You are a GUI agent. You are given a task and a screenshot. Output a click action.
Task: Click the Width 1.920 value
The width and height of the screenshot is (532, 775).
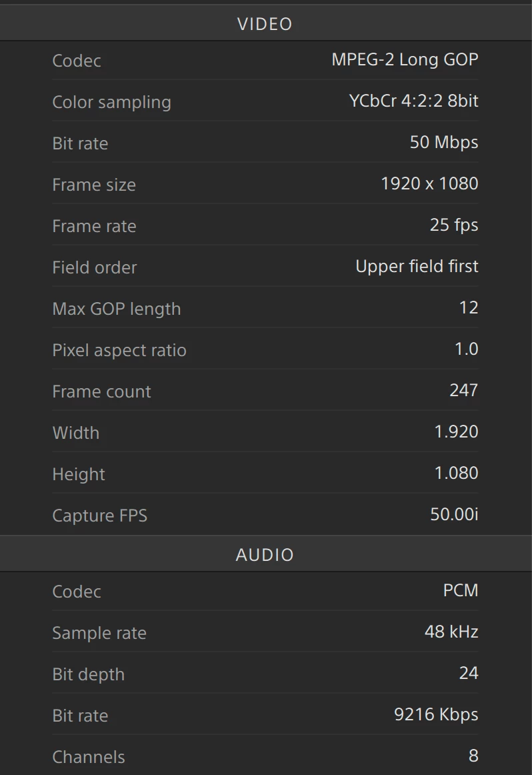point(457,432)
